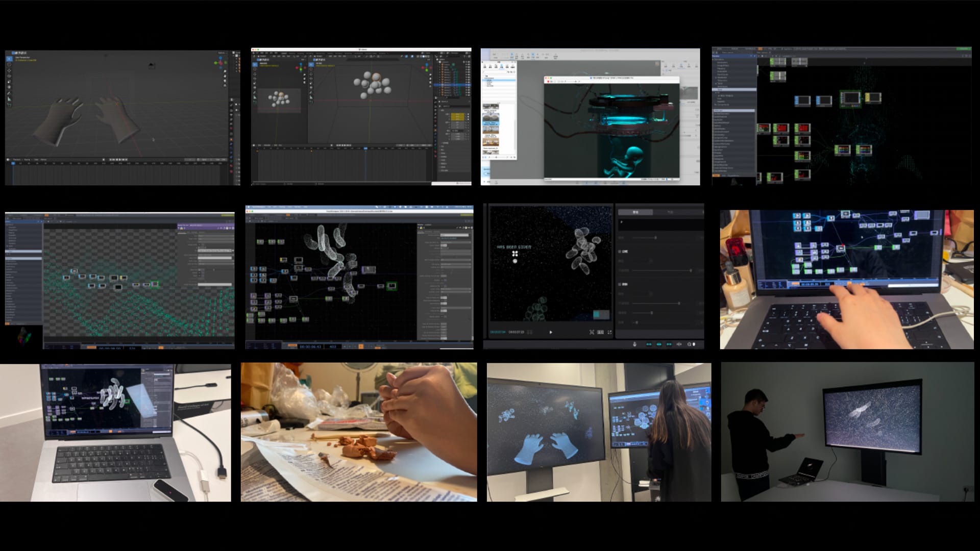Click the yellow keyframed value field in properties
This screenshot has width=980, height=551.
point(457,117)
